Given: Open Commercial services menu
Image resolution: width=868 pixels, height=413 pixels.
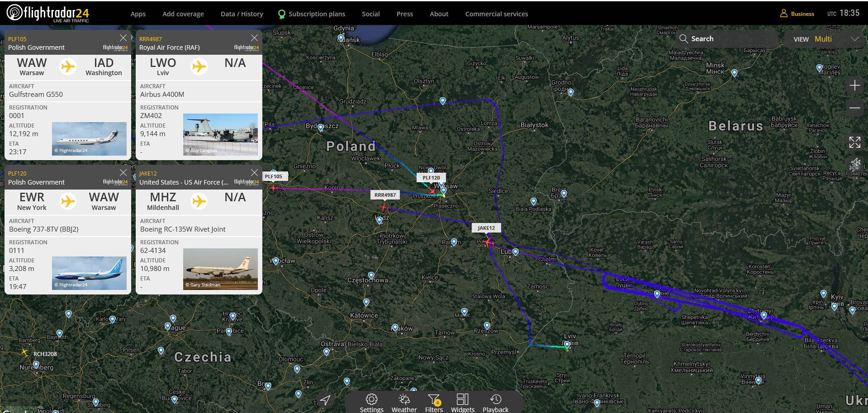Looking at the screenshot, I should (x=497, y=14).
